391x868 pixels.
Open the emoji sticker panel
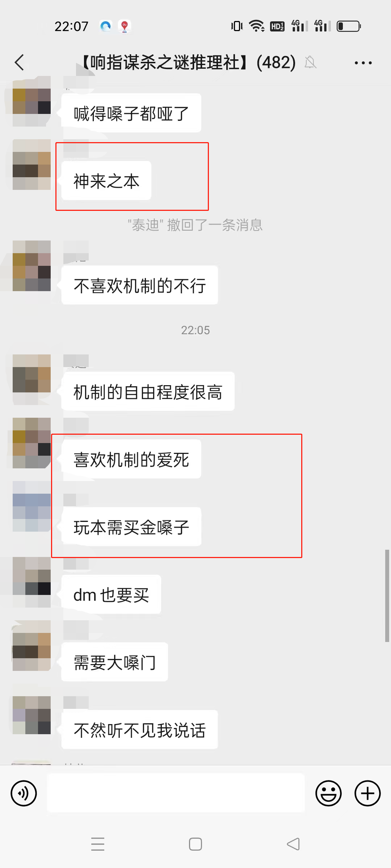click(x=328, y=793)
